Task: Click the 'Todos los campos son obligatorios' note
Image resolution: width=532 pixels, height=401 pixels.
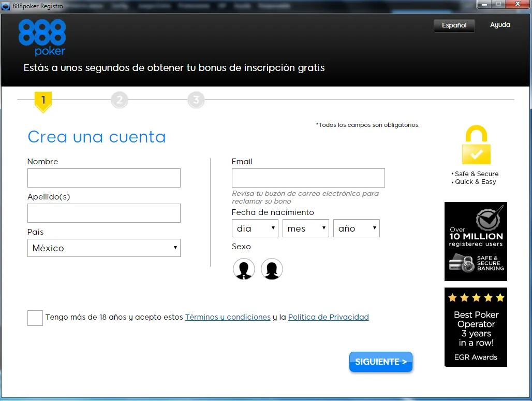Action: 367,125
